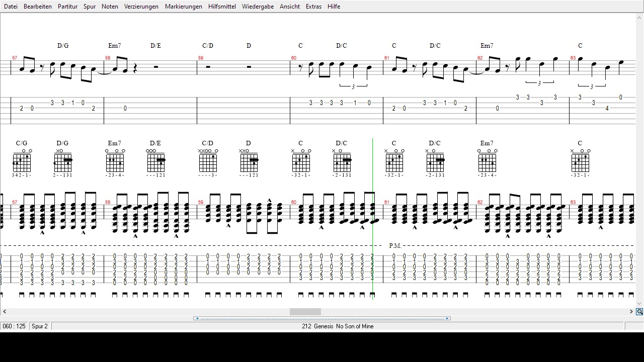Click the '060 : 125' position indicator

(x=14, y=326)
